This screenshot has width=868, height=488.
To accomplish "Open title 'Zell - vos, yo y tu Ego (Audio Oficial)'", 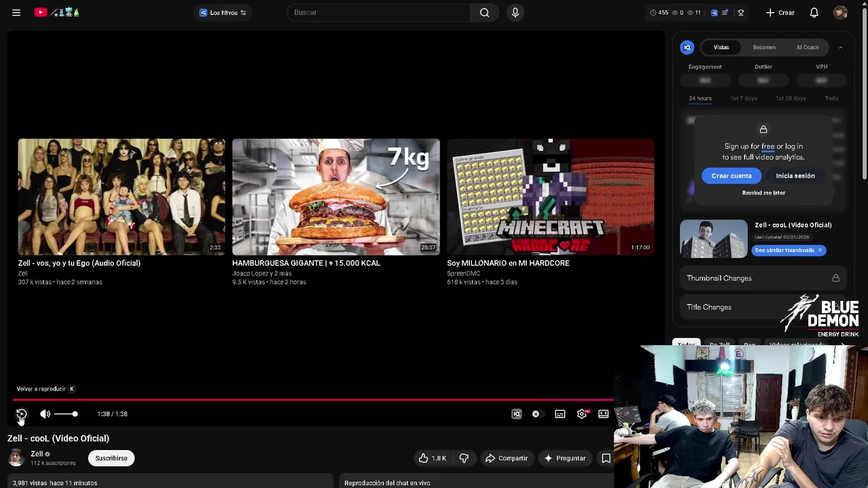I will [x=79, y=263].
